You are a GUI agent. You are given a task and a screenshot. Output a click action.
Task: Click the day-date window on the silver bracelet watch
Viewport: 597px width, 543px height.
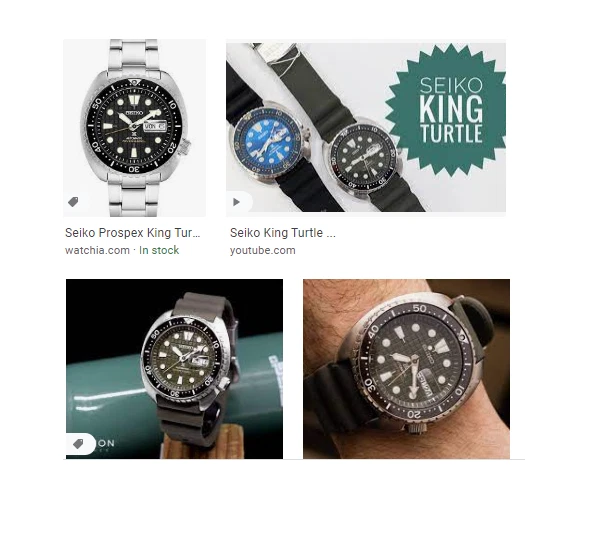[155, 126]
